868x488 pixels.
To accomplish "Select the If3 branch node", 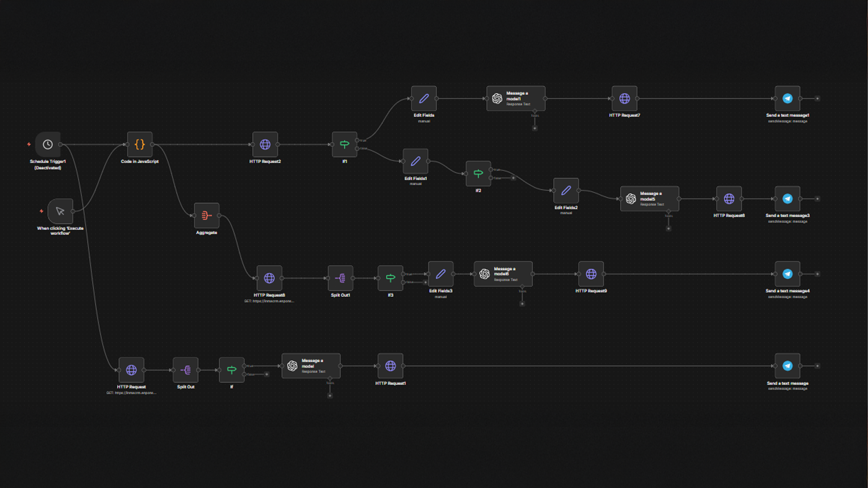I will [390, 278].
